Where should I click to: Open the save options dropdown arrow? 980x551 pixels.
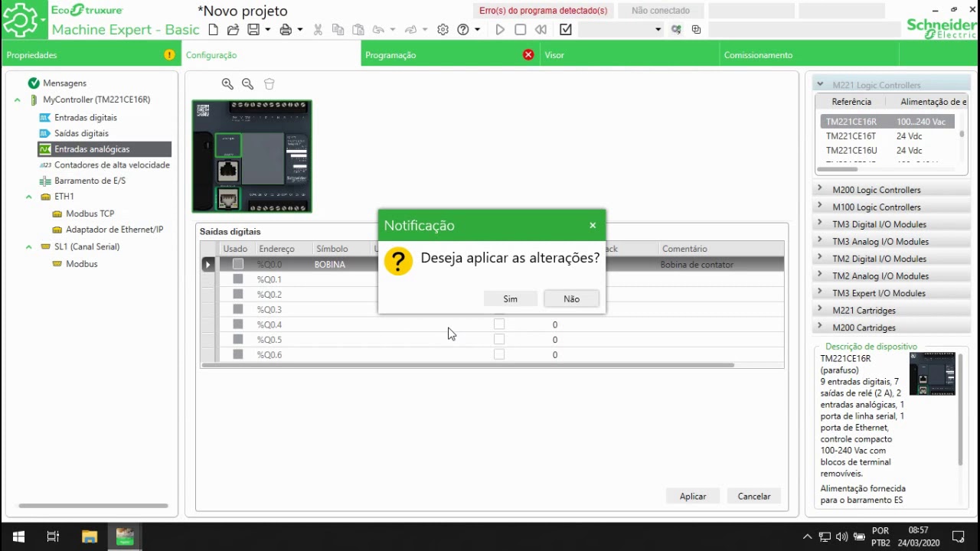(268, 30)
